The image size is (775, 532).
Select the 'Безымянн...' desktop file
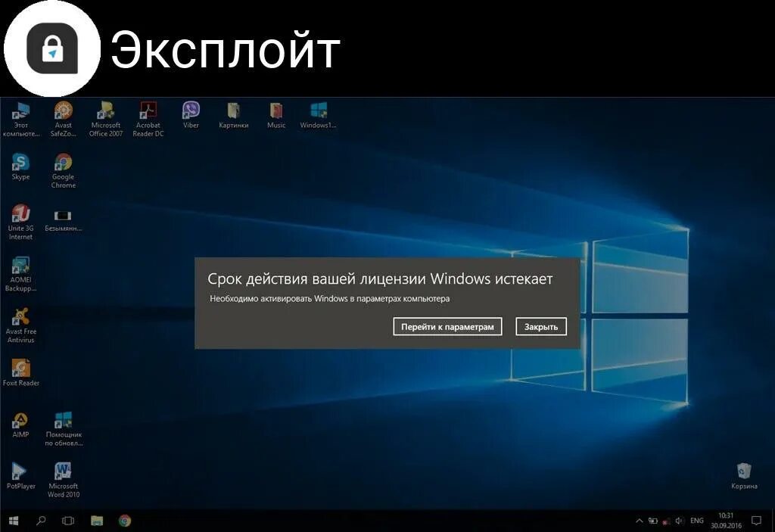pyautogui.click(x=64, y=220)
